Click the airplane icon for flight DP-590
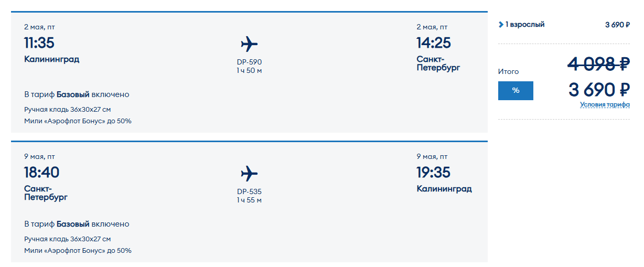The height and width of the screenshot is (267, 644). 249,44
